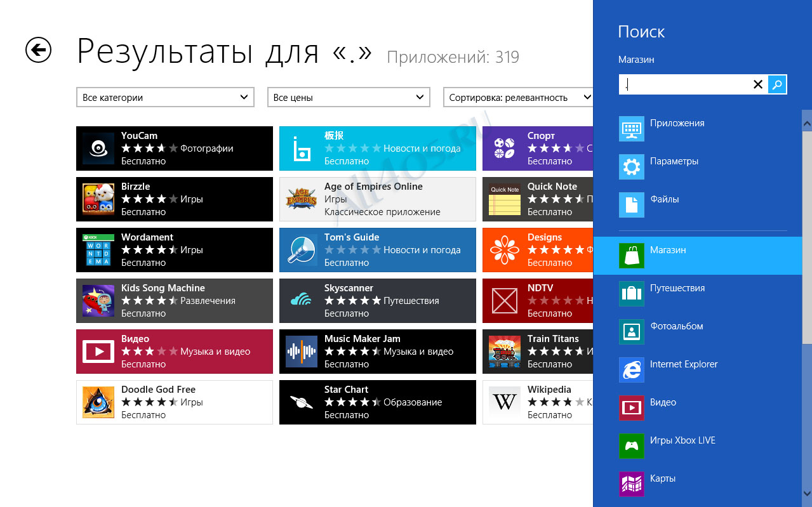Click the Kids Song Machine title
This screenshot has height=507, width=812.
click(x=163, y=288)
